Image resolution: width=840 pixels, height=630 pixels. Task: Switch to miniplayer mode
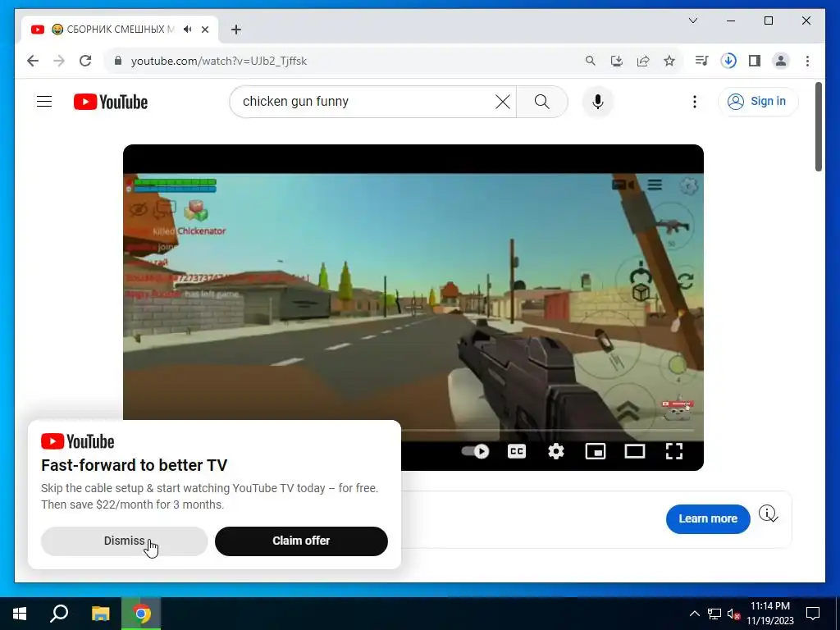[596, 451]
